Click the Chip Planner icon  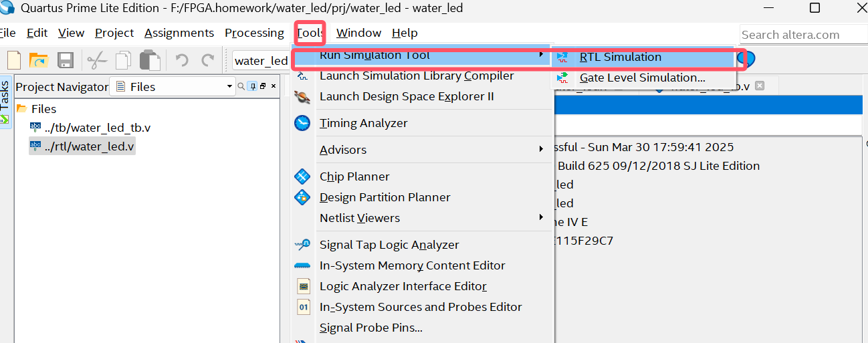tap(302, 177)
